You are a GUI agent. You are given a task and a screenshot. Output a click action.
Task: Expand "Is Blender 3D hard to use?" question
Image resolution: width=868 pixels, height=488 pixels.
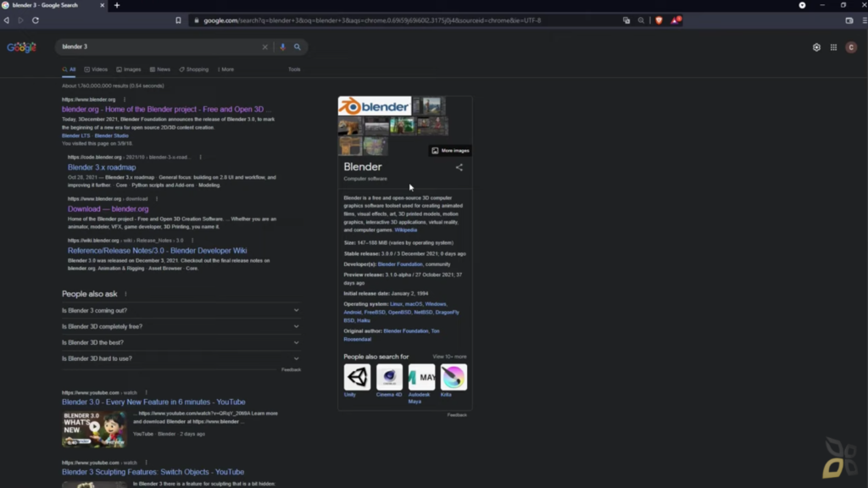tap(181, 358)
